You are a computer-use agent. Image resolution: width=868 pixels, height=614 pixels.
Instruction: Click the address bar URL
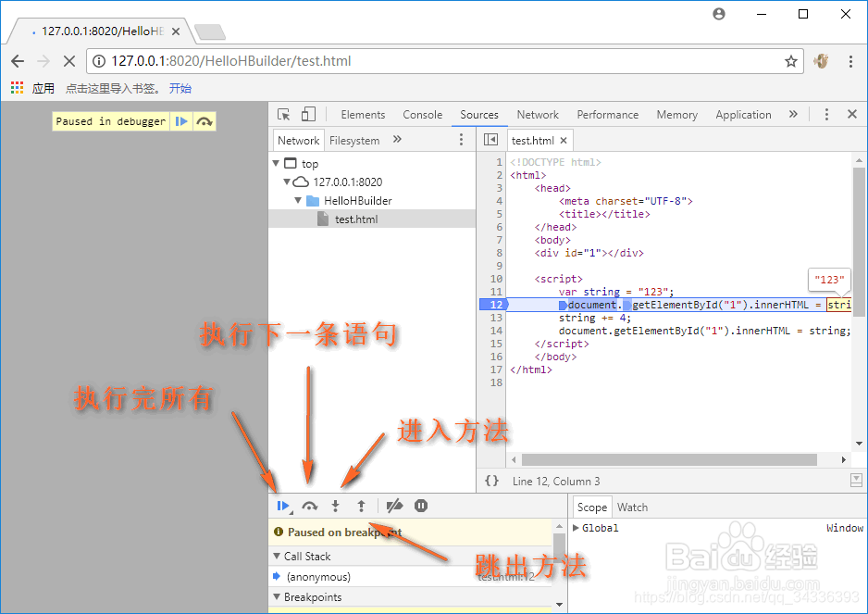tap(230, 61)
